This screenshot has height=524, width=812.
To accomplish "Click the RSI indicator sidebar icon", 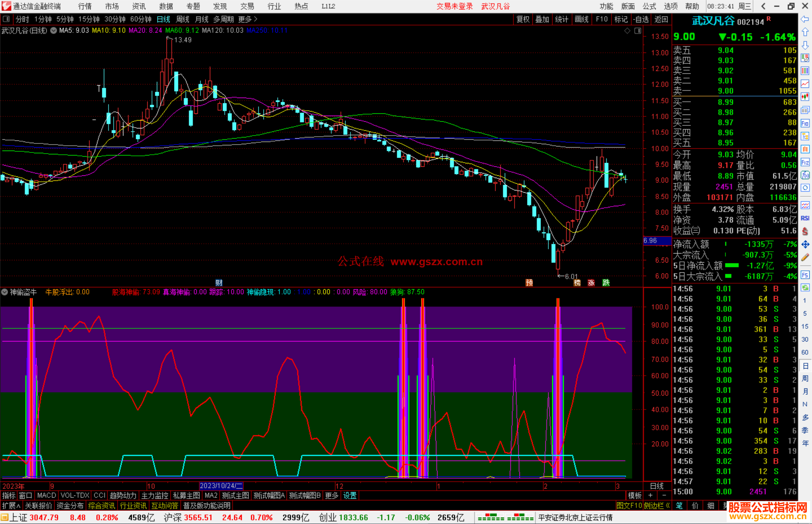I will 805,218.
